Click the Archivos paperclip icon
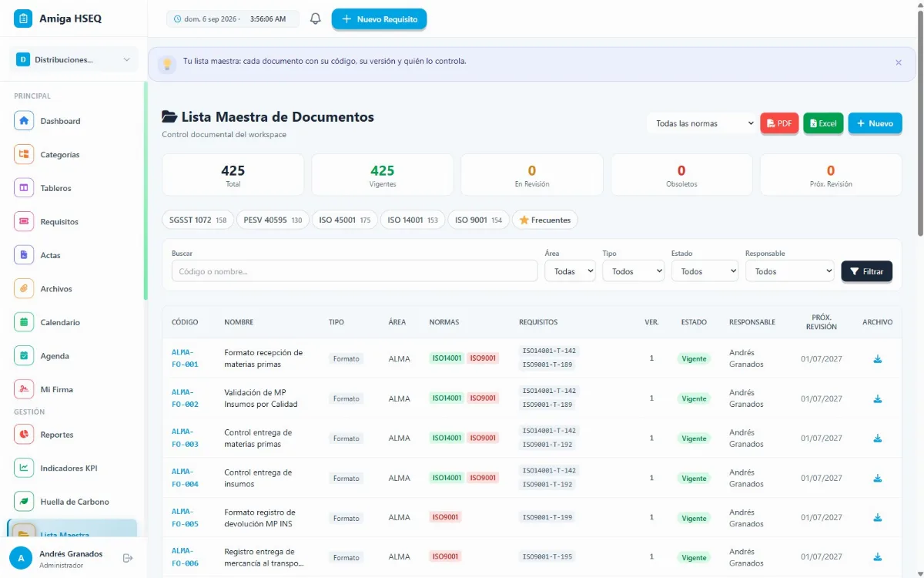The height and width of the screenshot is (578, 924). pos(24,288)
